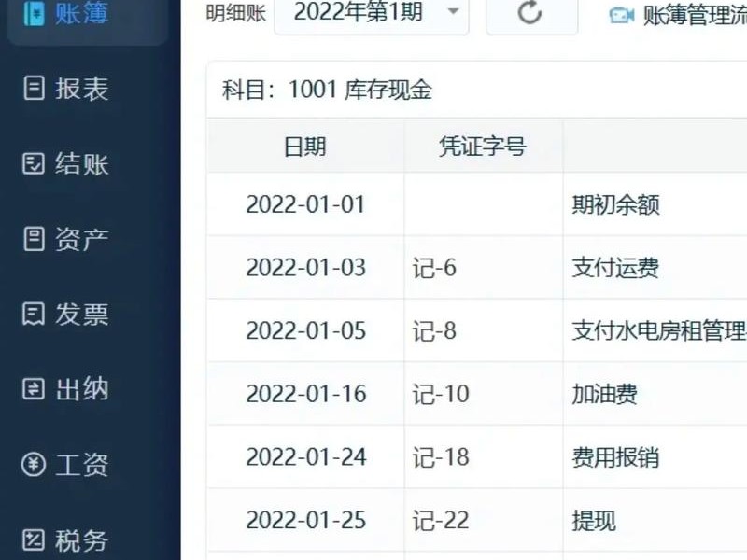
Task: Open the 报表 menu label
Action: [x=81, y=89]
